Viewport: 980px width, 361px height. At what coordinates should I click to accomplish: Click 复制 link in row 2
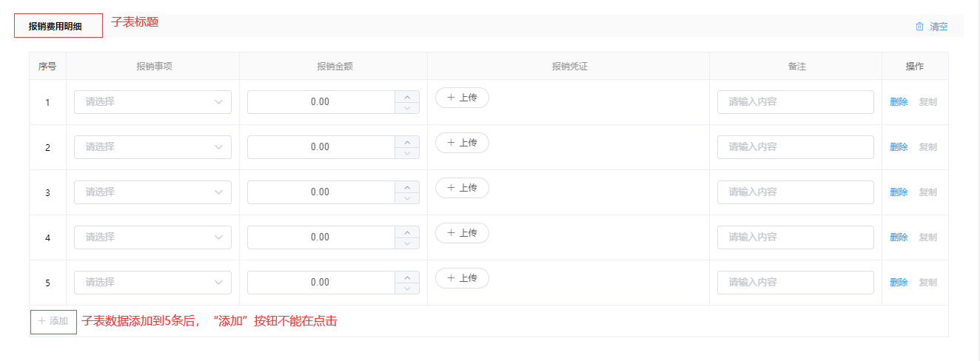point(927,147)
